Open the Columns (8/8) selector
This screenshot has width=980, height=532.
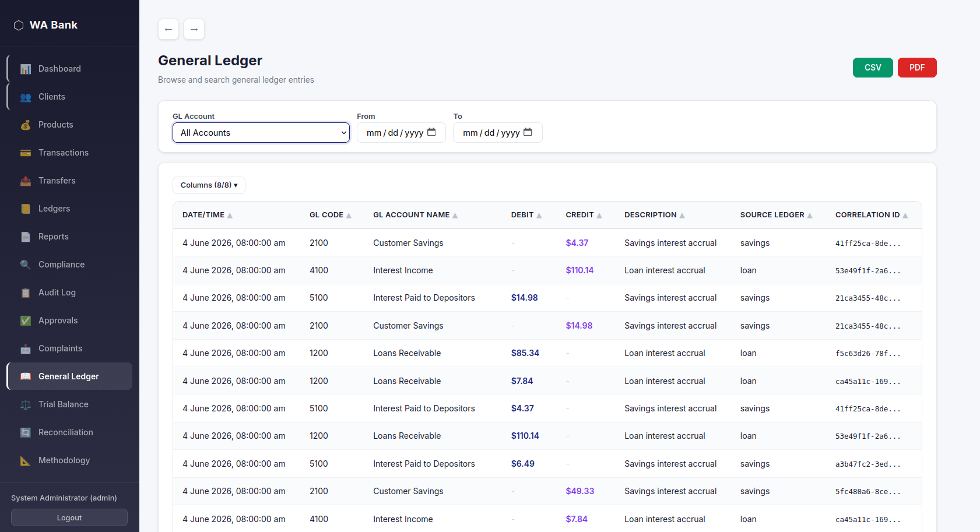209,185
